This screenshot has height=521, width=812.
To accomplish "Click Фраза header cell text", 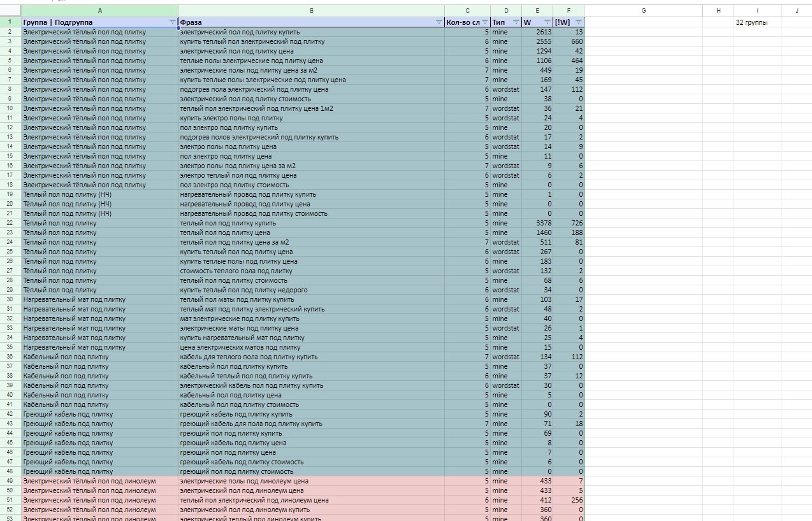I will pyautogui.click(x=191, y=22).
